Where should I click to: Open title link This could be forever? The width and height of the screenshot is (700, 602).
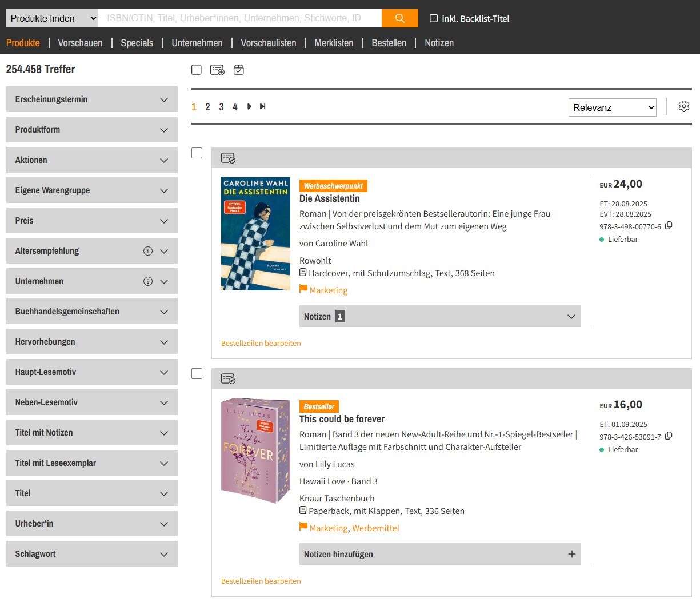click(342, 419)
